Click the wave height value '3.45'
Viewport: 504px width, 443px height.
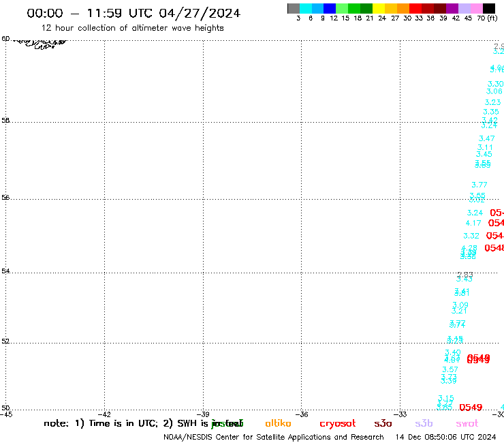(484, 155)
